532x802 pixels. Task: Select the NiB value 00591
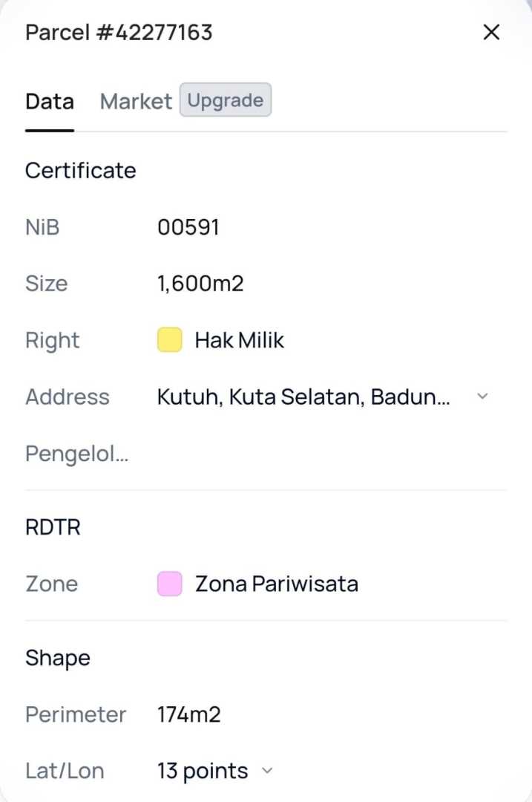tap(188, 227)
